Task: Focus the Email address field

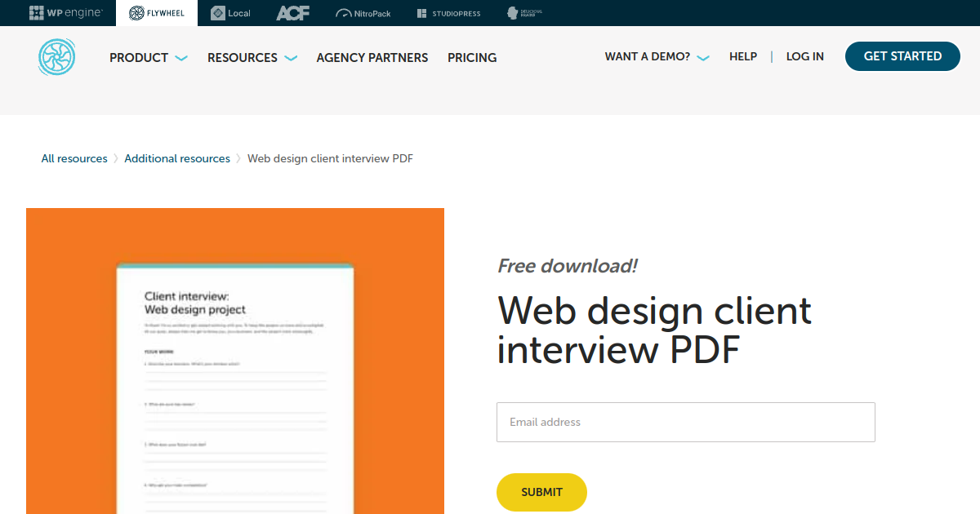Action: (685, 423)
